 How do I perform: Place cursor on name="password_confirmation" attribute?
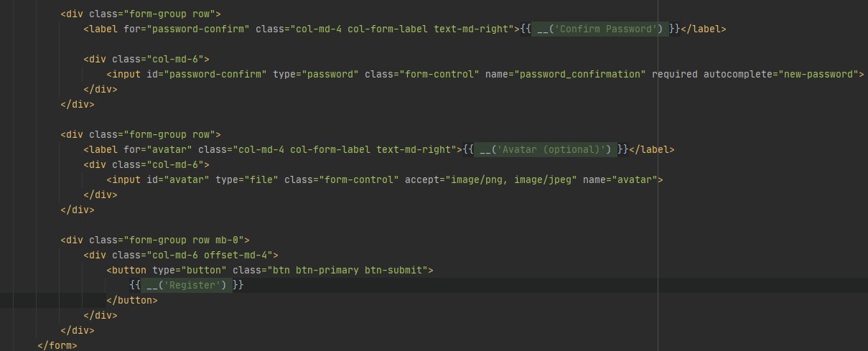[x=565, y=74]
